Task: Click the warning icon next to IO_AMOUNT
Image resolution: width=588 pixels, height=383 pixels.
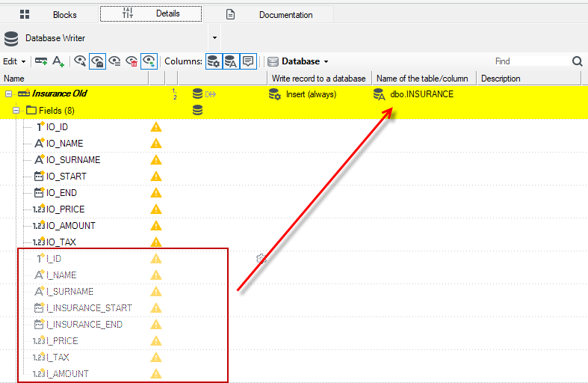Action: click(156, 226)
